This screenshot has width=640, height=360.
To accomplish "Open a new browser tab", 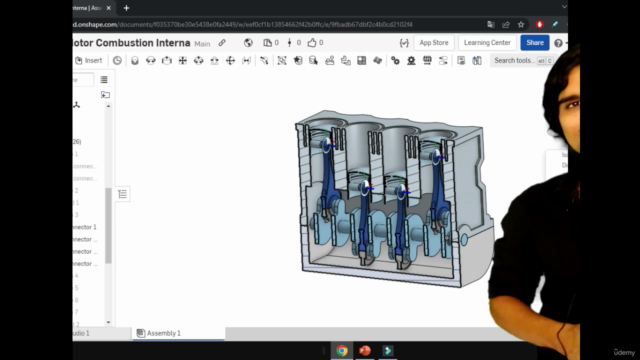I will [x=126, y=8].
